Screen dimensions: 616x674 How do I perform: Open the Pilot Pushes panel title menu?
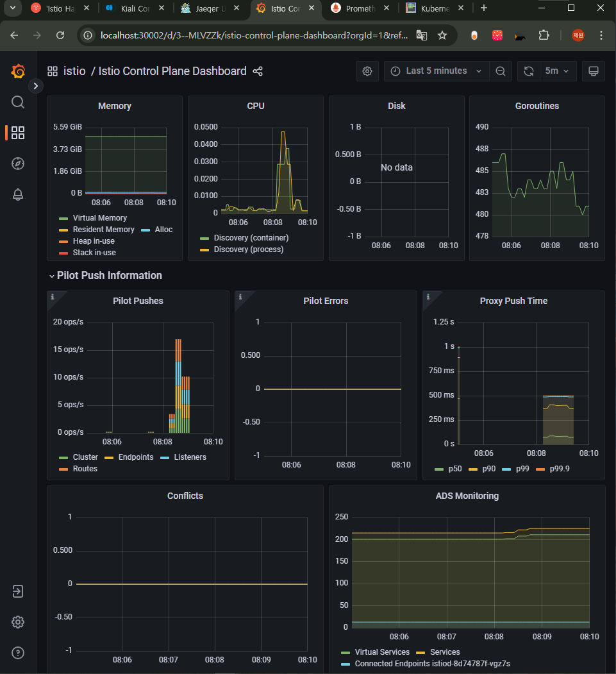coord(138,301)
